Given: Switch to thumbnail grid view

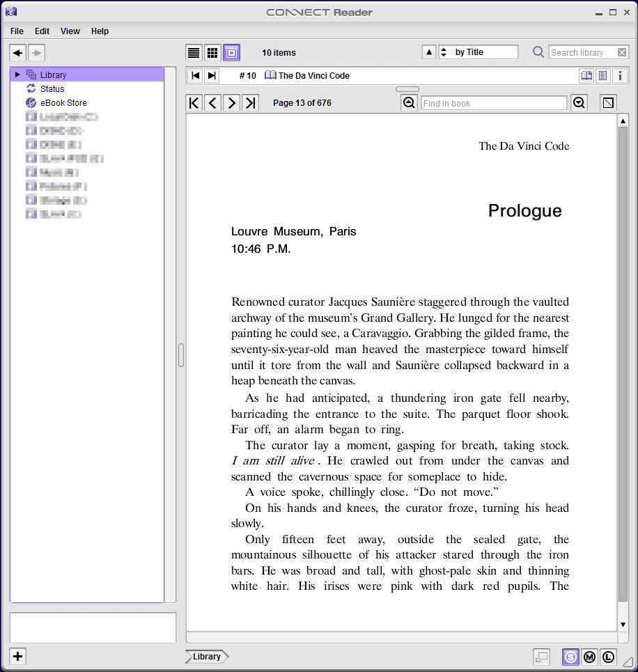Looking at the screenshot, I should pyautogui.click(x=212, y=53).
